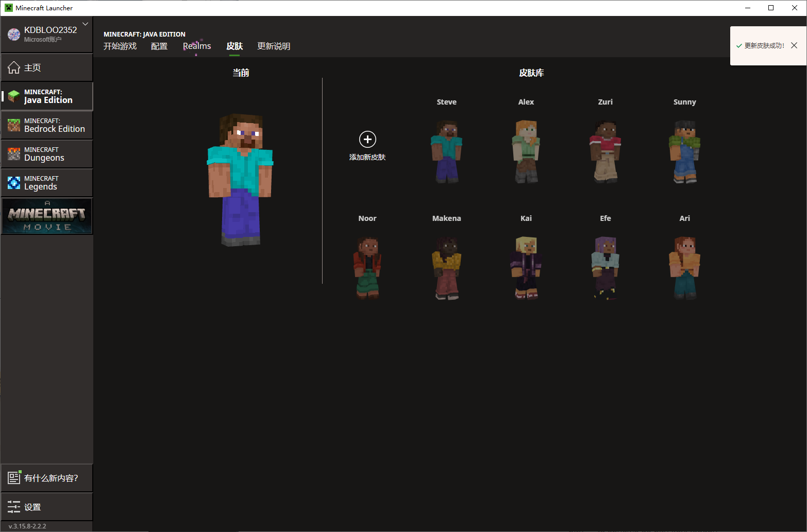Screen dimensions: 807x532
Task: Maximize the Minecraft Launcher window
Action: tap(771, 8)
